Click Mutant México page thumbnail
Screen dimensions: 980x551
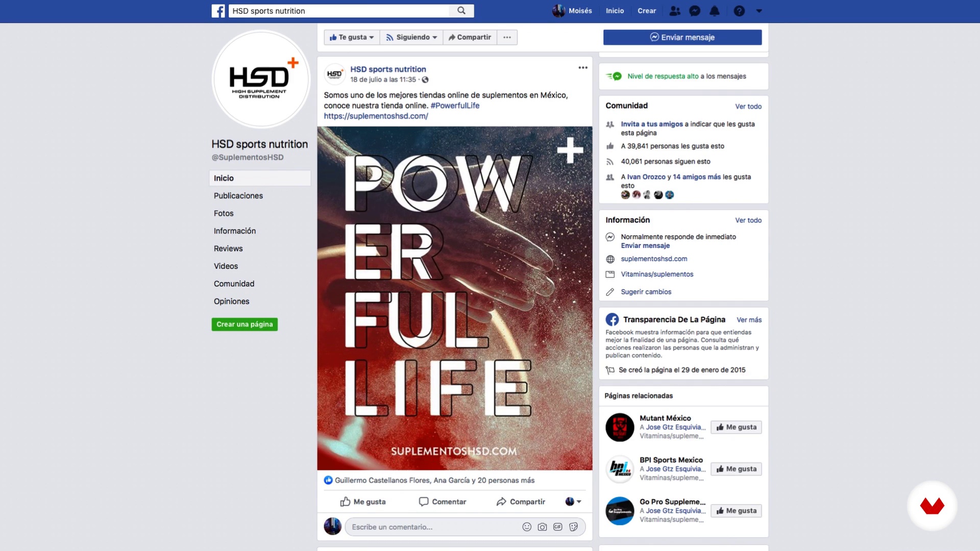coord(620,427)
